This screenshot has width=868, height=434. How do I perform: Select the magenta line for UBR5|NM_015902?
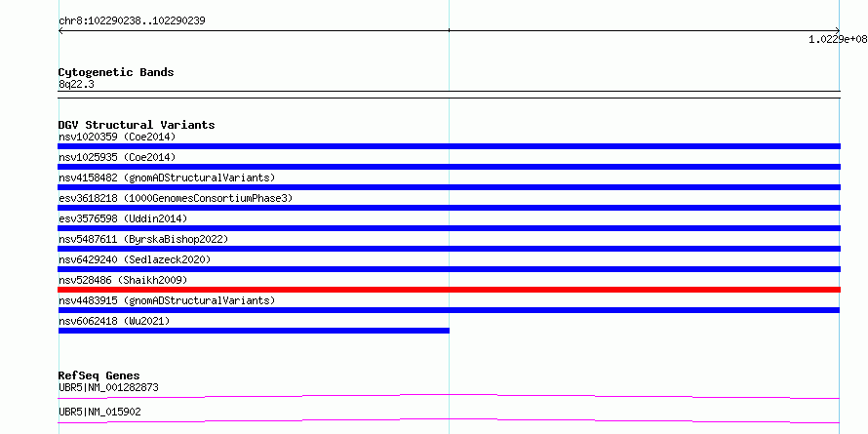(x=449, y=420)
